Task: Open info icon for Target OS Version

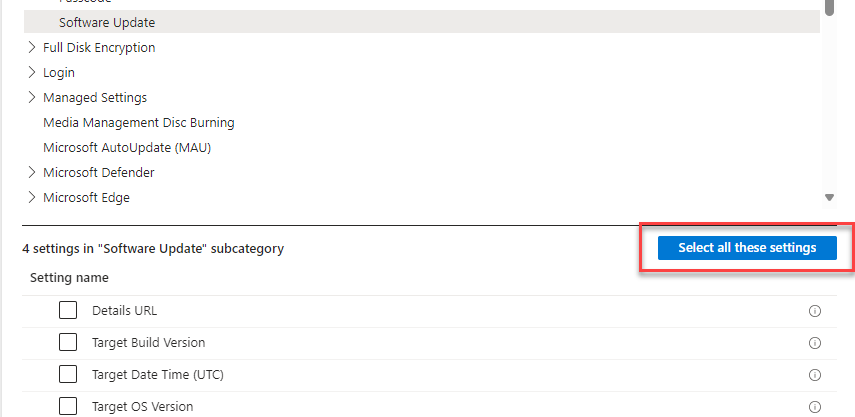Action: tap(815, 407)
